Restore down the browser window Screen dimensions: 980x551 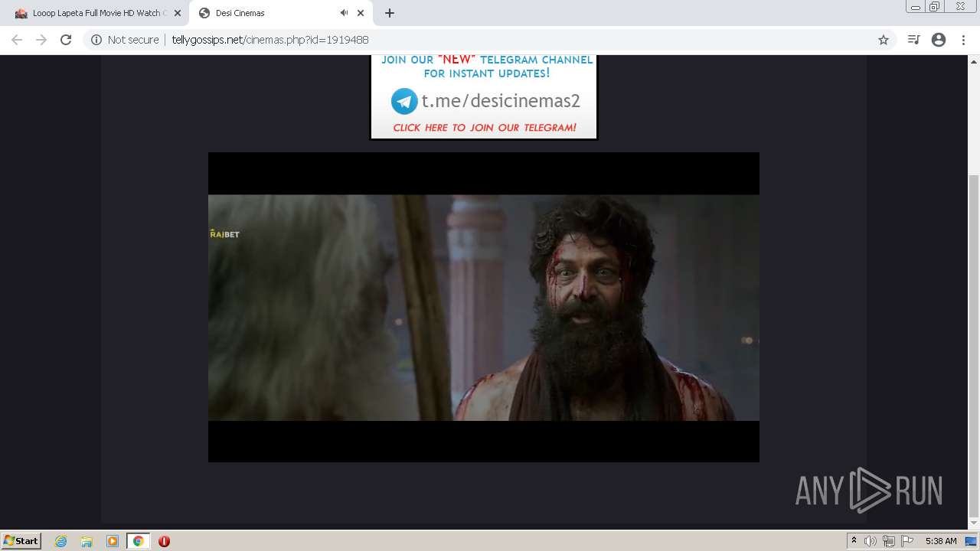click(935, 6)
